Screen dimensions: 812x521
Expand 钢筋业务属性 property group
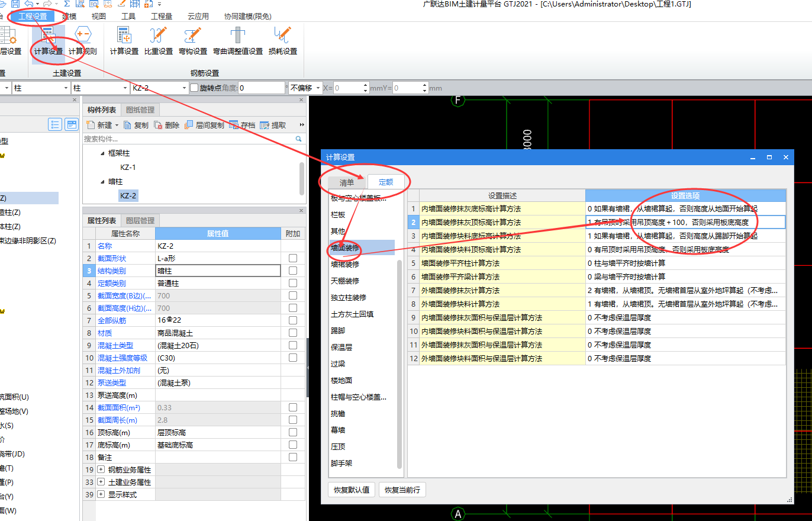pos(101,469)
